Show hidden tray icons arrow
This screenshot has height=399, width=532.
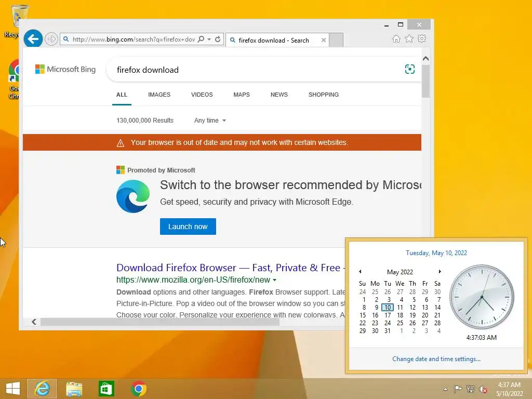click(x=445, y=389)
